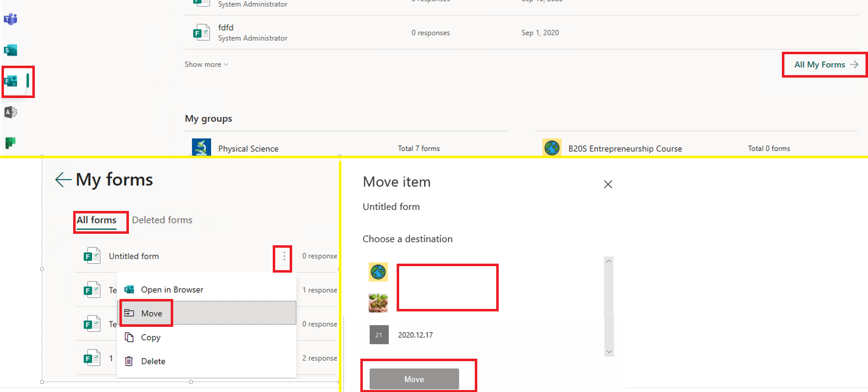
Task: Open Physical Science group icon
Action: 202,148
